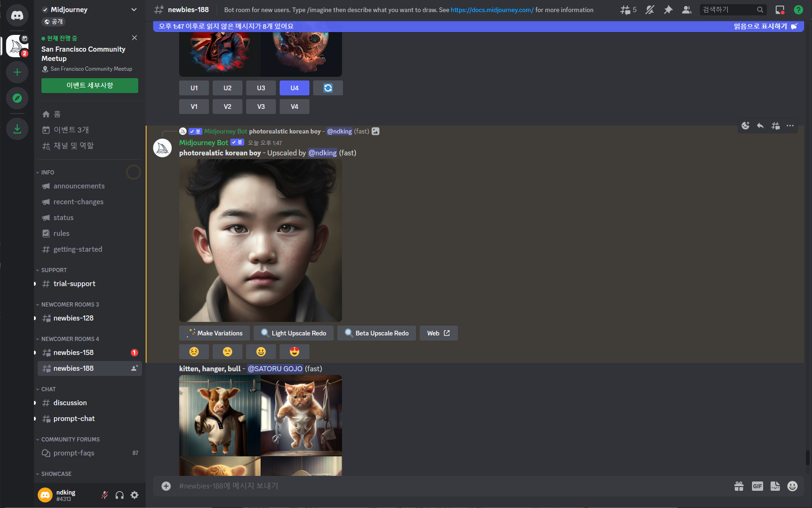Open the emoji picker in message box
Viewport: 812px width, 508px height.
(x=792, y=486)
